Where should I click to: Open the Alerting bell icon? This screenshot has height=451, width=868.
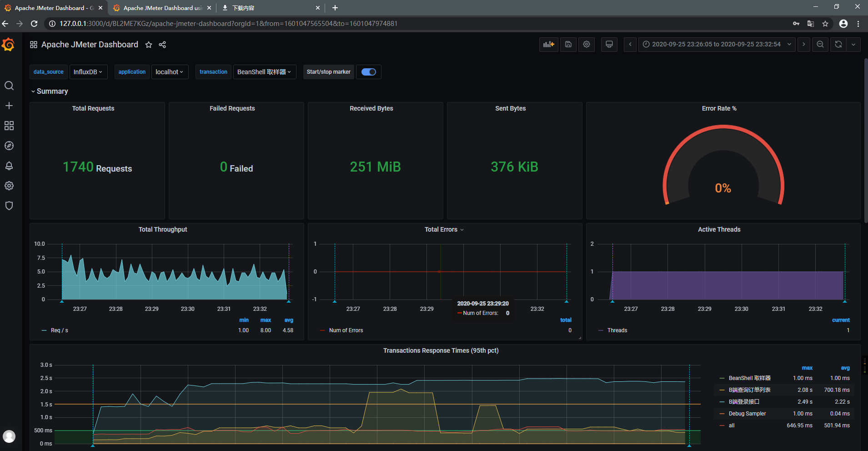click(9, 166)
